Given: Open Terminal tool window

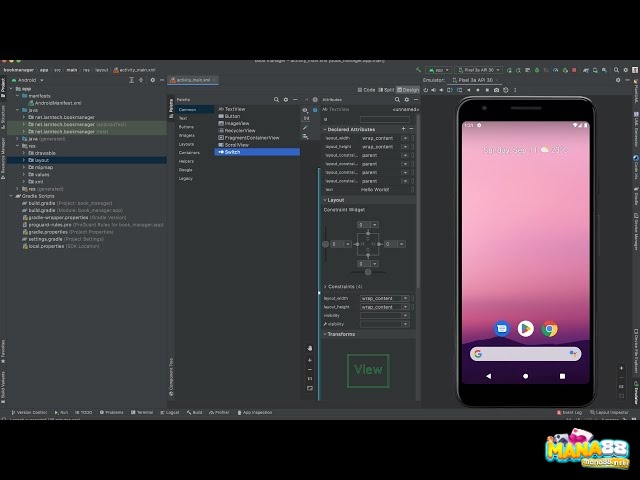Looking at the screenshot, I should click(x=142, y=412).
